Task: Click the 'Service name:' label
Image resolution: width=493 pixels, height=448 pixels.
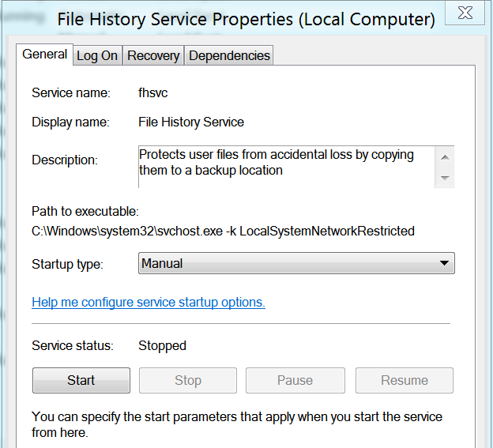Action: (71, 92)
